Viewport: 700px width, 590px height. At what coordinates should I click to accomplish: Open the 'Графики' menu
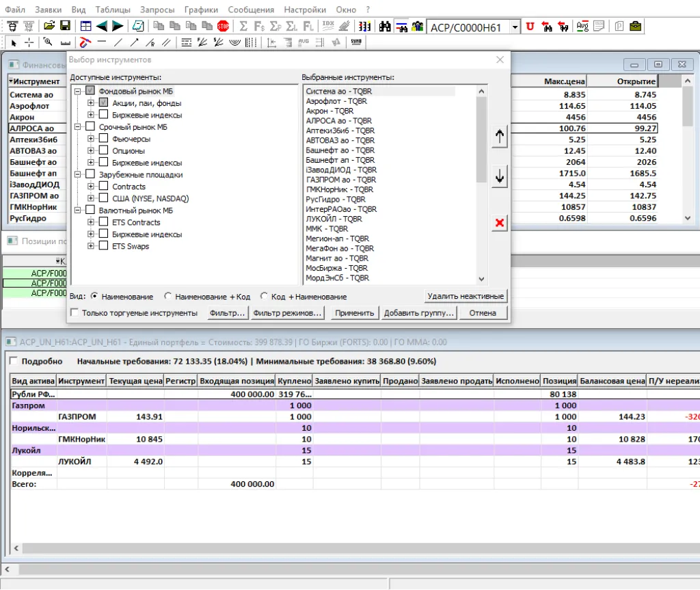pyautogui.click(x=201, y=10)
